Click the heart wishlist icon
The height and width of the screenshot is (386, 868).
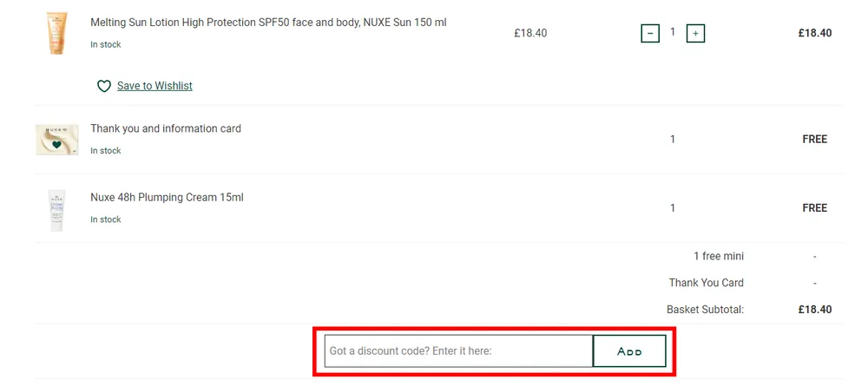(x=104, y=86)
